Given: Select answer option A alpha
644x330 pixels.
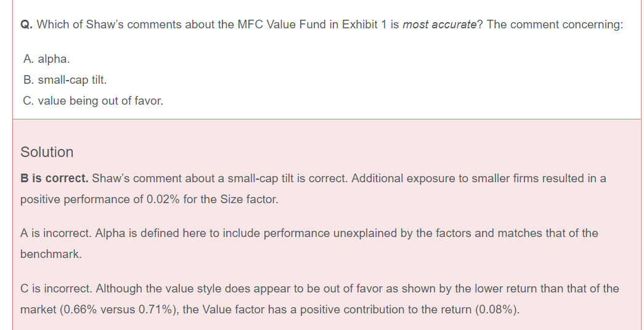Looking at the screenshot, I should pyautogui.click(x=46, y=59).
